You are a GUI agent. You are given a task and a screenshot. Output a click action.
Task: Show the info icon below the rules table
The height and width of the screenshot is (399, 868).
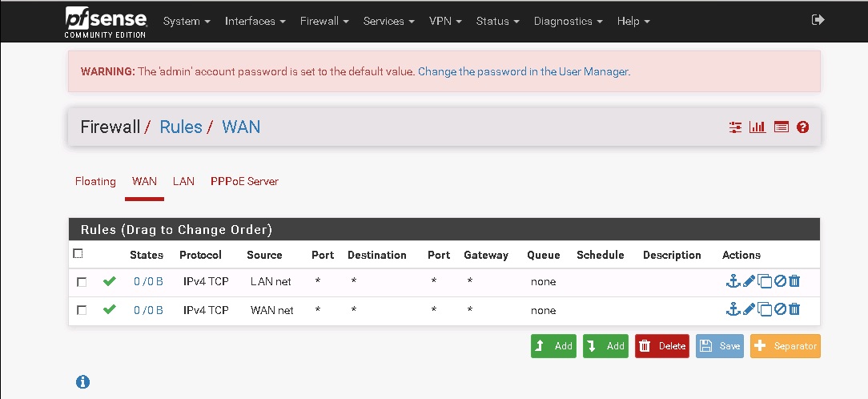(82, 382)
